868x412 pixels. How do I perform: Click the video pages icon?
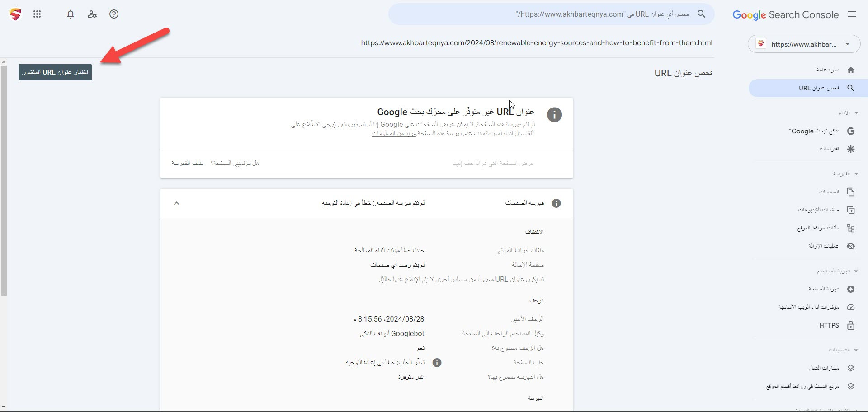[x=851, y=210]
